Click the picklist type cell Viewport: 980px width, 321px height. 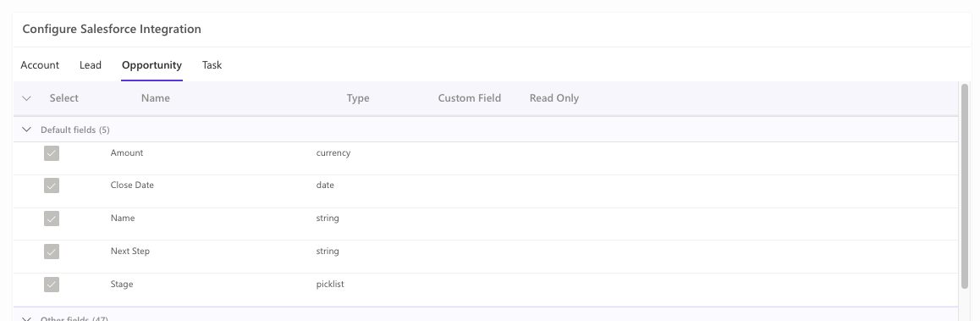click(x=330, y=284)
